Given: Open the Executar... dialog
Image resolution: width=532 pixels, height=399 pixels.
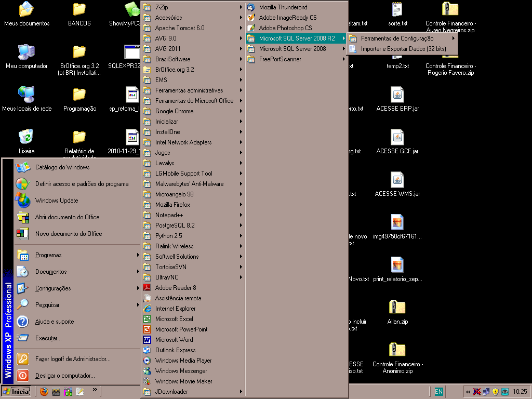Looking at the screenshot, I should [77, 338].
